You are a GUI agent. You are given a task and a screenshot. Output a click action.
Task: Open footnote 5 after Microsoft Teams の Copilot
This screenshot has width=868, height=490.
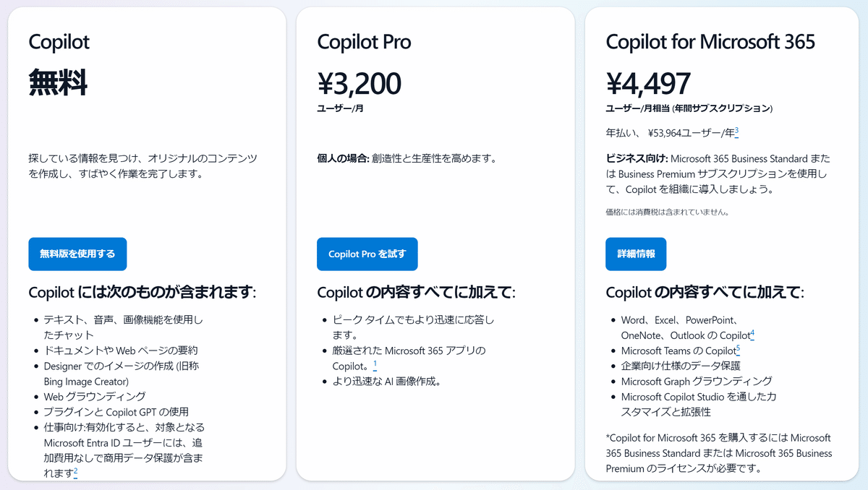click(x=738, y=349)
